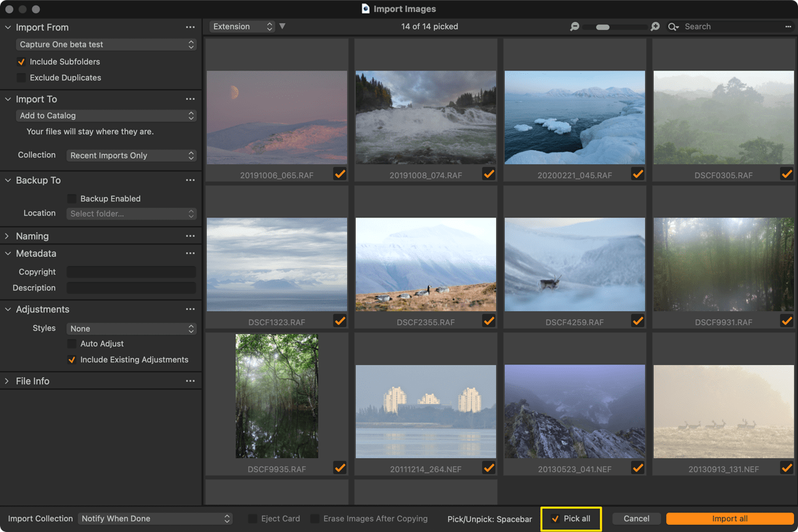Select thumbnail DSCF0305.RAF misty forest
The width and height of the screenshot is (798, 532).
(x=724, y=118)
